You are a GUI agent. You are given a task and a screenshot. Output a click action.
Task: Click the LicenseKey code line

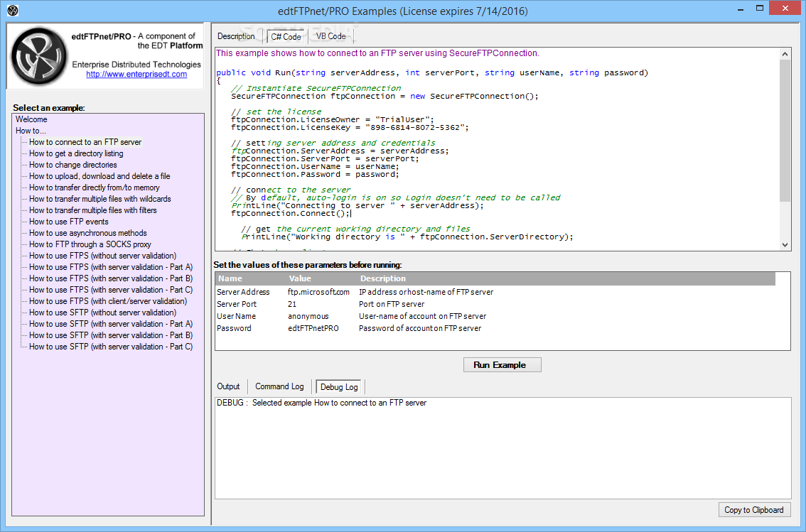tap(350, 127)
